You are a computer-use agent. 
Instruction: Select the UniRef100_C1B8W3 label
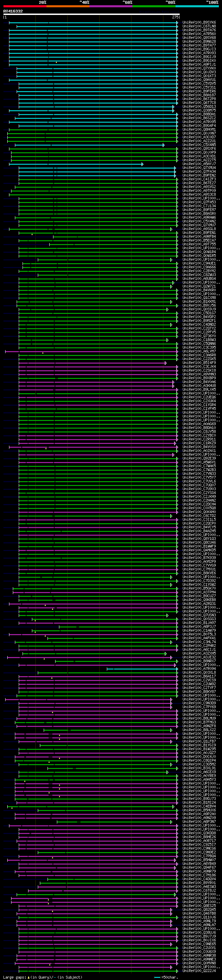199,340
